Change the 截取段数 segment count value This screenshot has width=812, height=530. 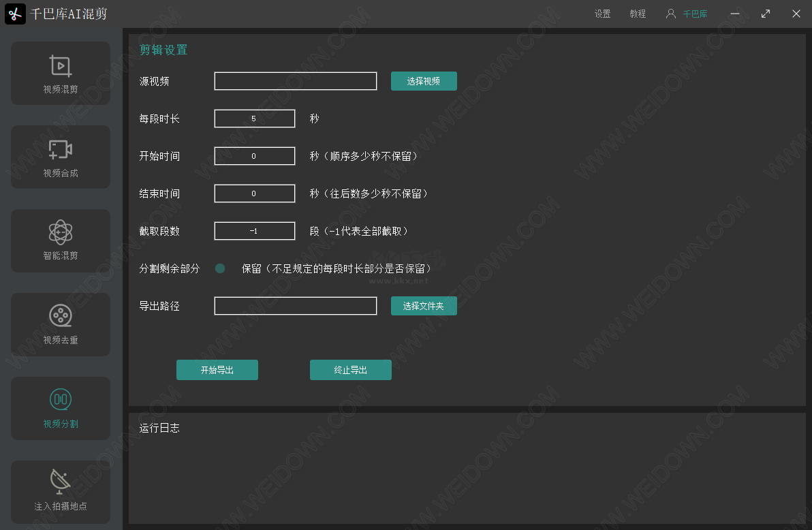pyautogui.click(x=254, y=230)
